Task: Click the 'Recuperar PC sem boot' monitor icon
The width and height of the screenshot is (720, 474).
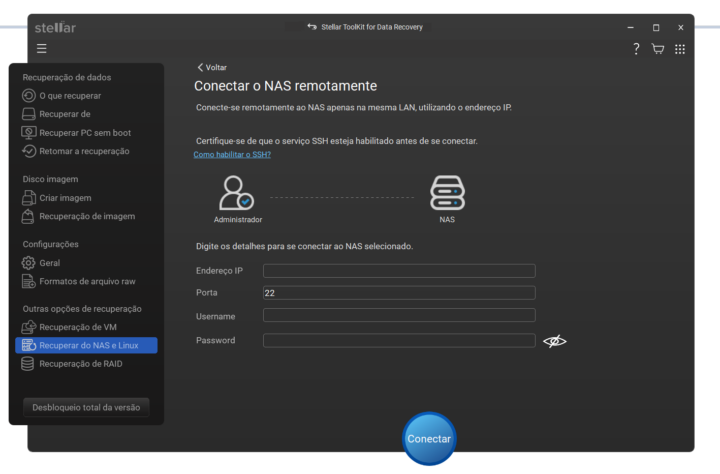Action: (x=28, y=133)
